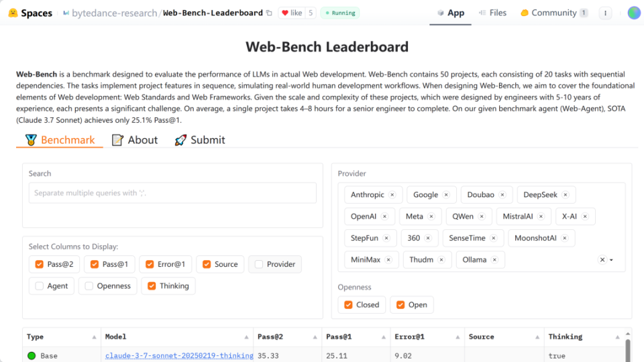Expand the Provider dropdown arrow
644x362 pixels.
coord(611,260)
